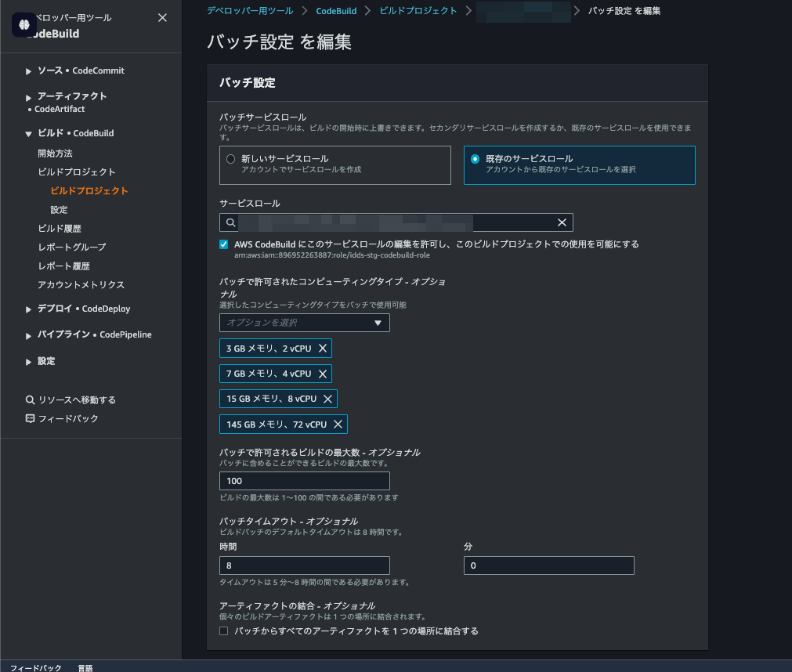Click 言語 in the bottom footer bar
This screenshot has height=672, width=792.
tap(85, 667)
